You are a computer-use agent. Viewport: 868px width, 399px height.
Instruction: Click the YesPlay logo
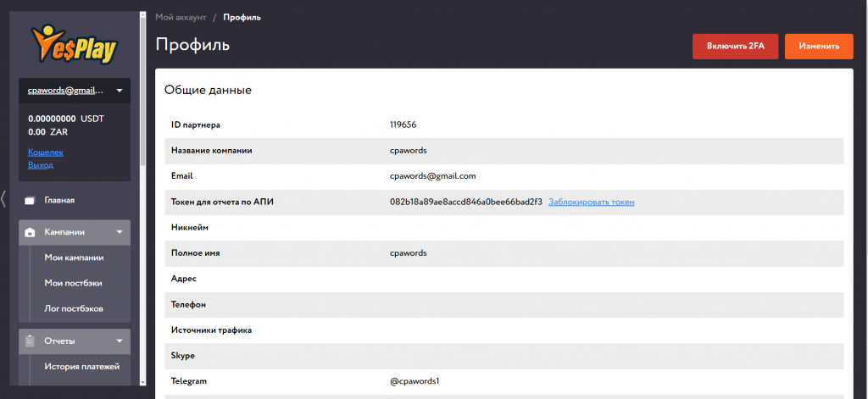(75, 44)
